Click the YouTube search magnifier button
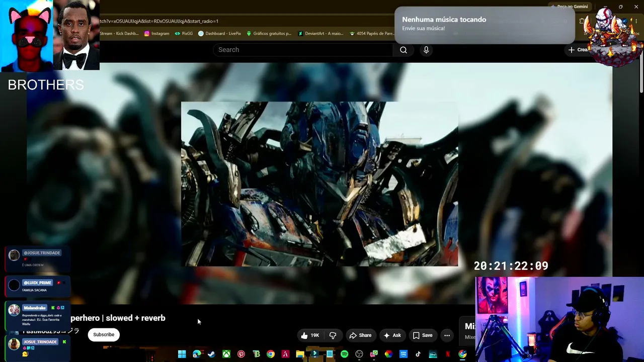 [x=404, y=50]
